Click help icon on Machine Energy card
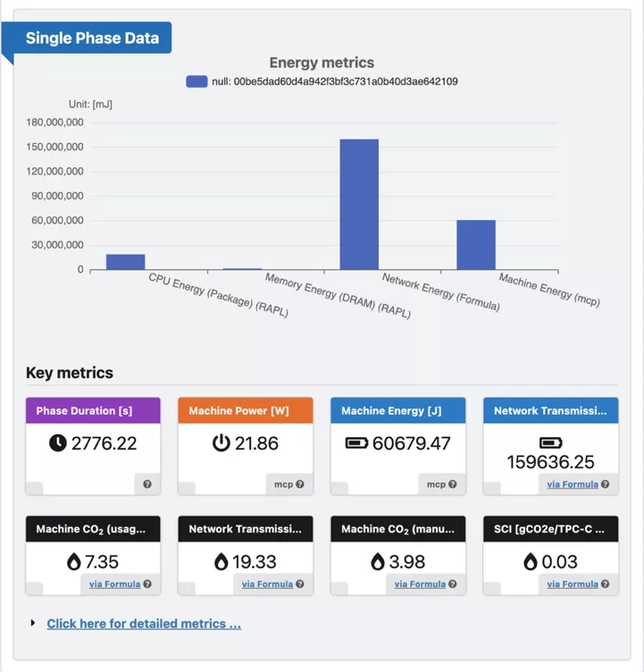The image size is (644, 672). [453, 484]
